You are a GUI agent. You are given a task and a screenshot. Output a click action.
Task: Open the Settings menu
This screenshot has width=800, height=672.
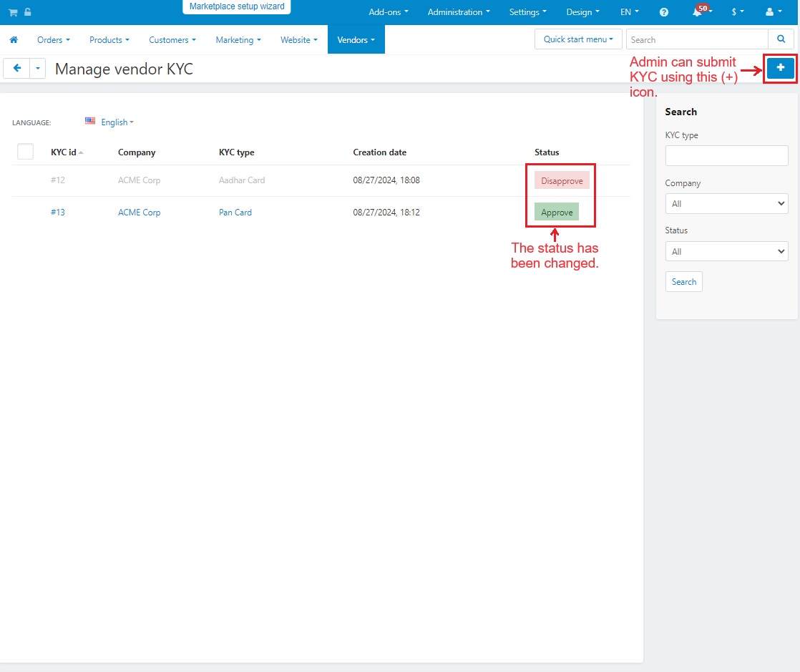pos(527,12)
